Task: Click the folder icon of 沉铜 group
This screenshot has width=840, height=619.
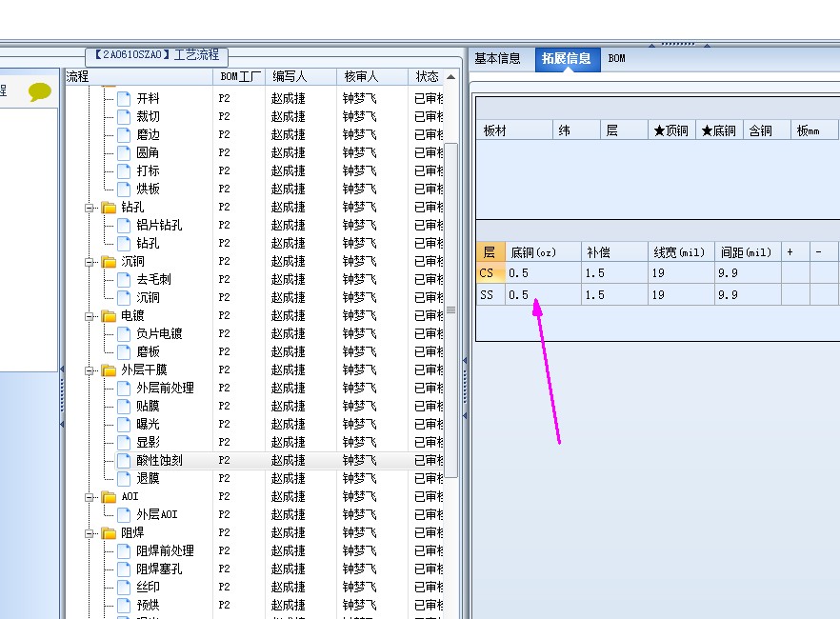Action: (109, 262)
